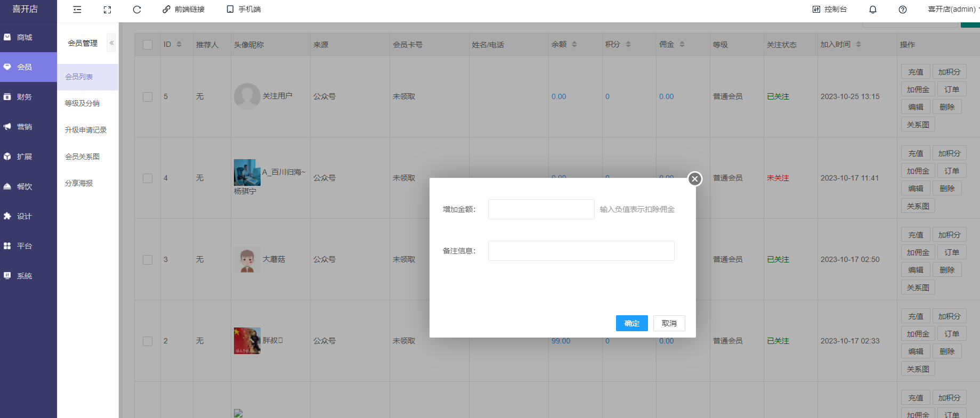Click 编辑 for member 关注用户

click(x=916, y=107)
